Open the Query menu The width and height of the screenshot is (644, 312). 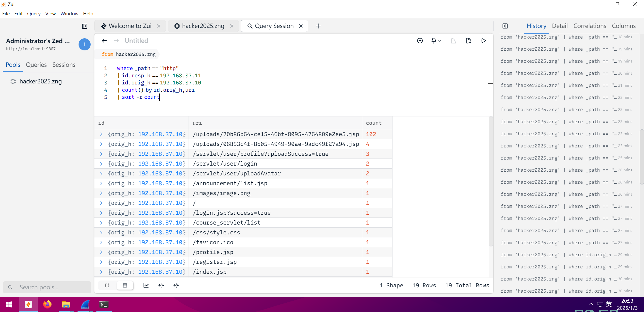coord(34,14)
